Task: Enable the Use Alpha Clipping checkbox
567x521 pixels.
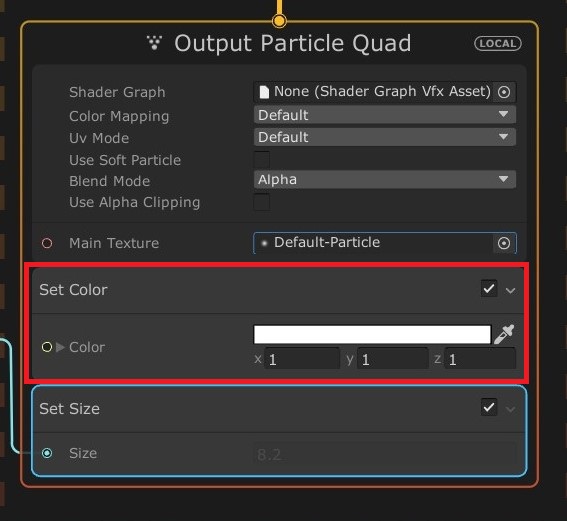Action: pyautogui.click(x=262, y=202)
